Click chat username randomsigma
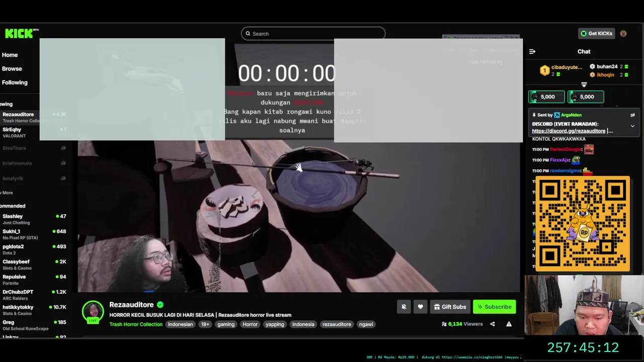Screen dimensions: 644x362 pyautogui.click(x=565, y=171)
